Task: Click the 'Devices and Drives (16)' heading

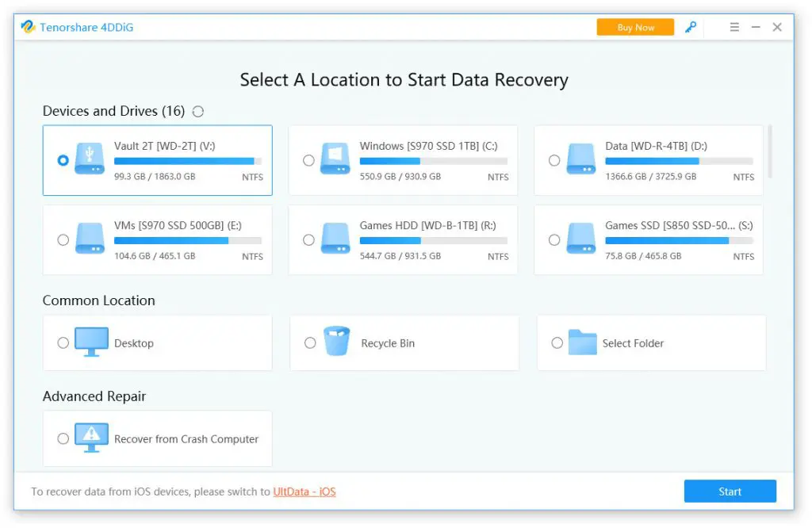Action: tap(113, 111)
